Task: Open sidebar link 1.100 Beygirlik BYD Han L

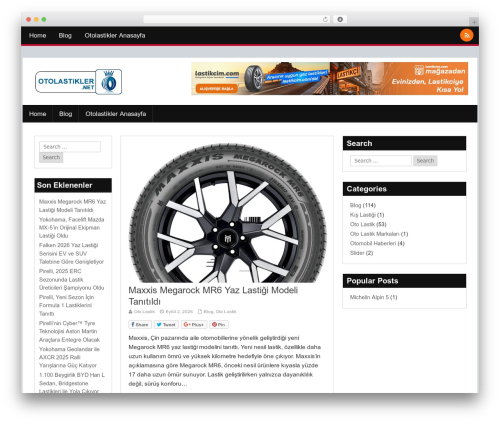Action: [x=72, y=383]
